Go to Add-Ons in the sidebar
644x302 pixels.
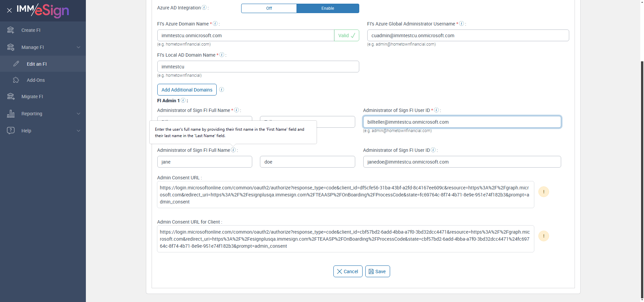coord(36,80)
